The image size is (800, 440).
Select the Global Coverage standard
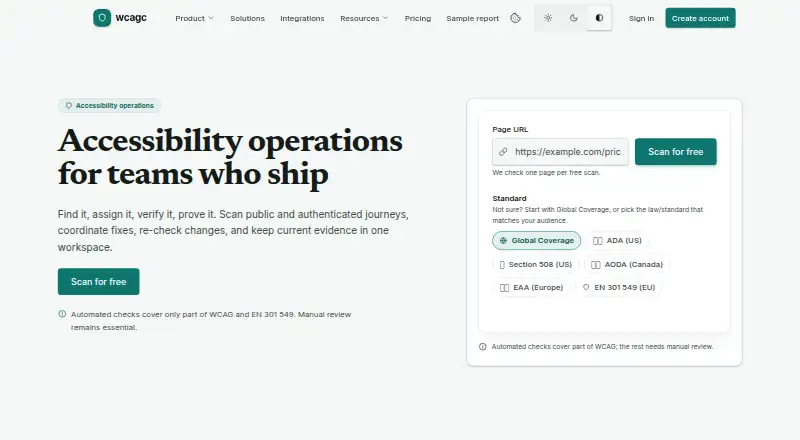(536, 240)
